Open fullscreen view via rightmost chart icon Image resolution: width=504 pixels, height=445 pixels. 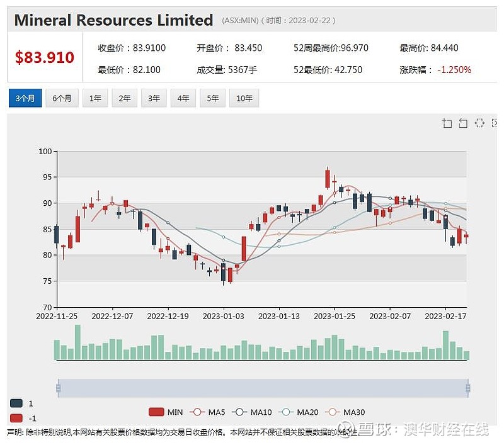click(x=495, y=123)
